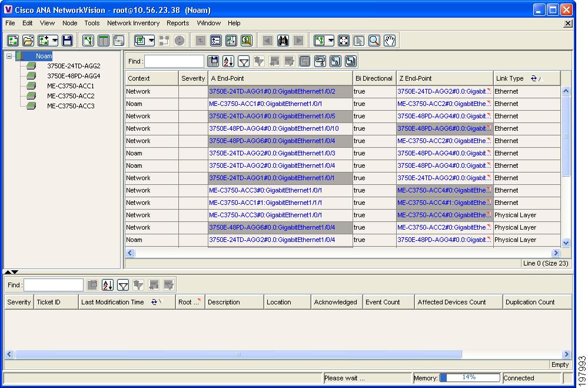Open the layout dropdown arrow
This screenshot has height=388, width=588.
tap(331, 41)
